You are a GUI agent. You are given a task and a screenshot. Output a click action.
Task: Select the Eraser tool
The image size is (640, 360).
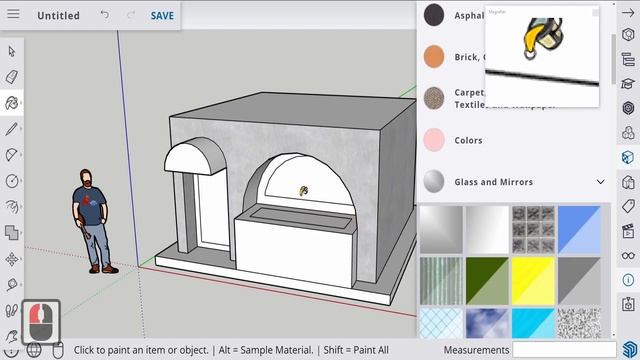click(12, 77)
